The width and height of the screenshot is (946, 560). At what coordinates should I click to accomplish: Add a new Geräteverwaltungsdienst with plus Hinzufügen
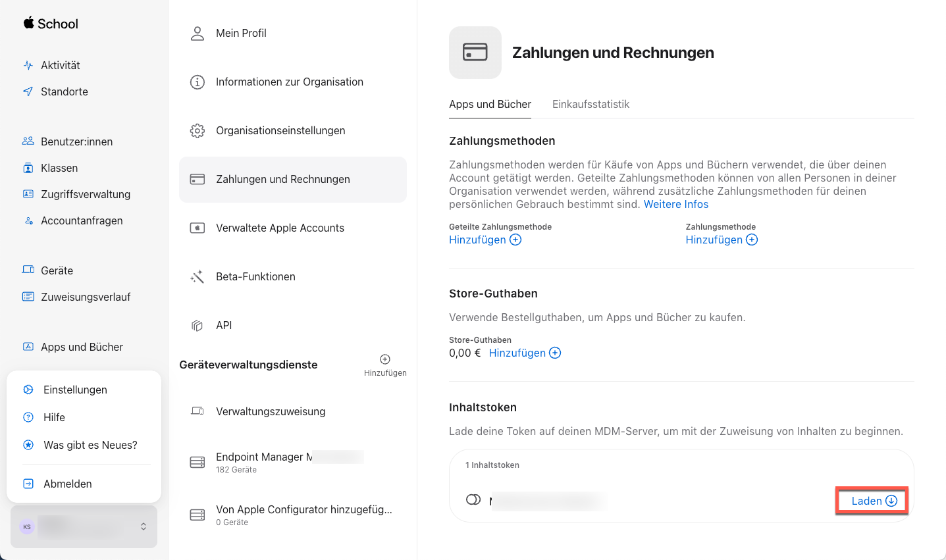tap(385, 364)
